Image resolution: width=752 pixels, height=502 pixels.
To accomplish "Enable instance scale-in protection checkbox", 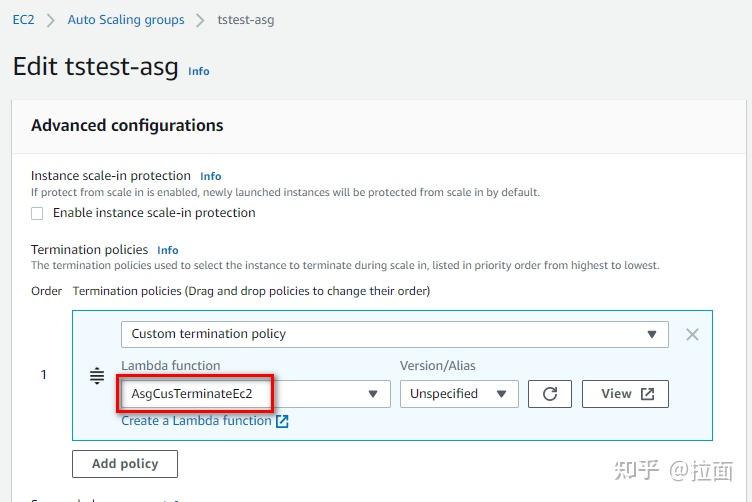I will 37,213.
